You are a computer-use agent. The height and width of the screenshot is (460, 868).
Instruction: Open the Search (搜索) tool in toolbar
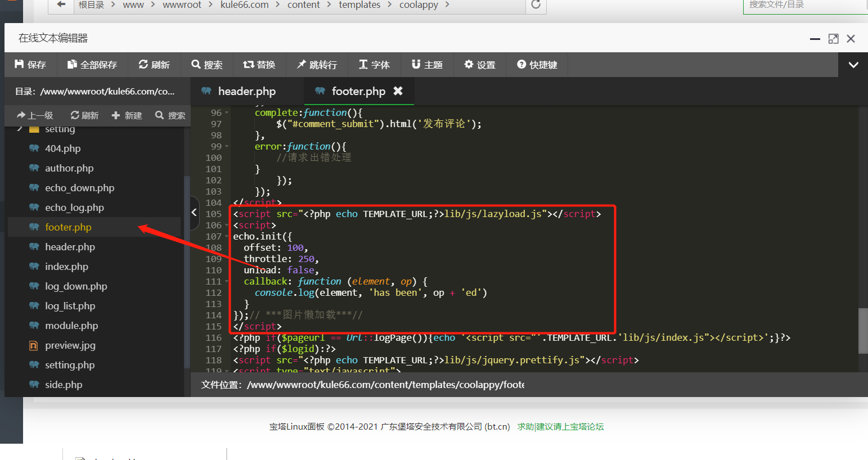coord(207,65)
